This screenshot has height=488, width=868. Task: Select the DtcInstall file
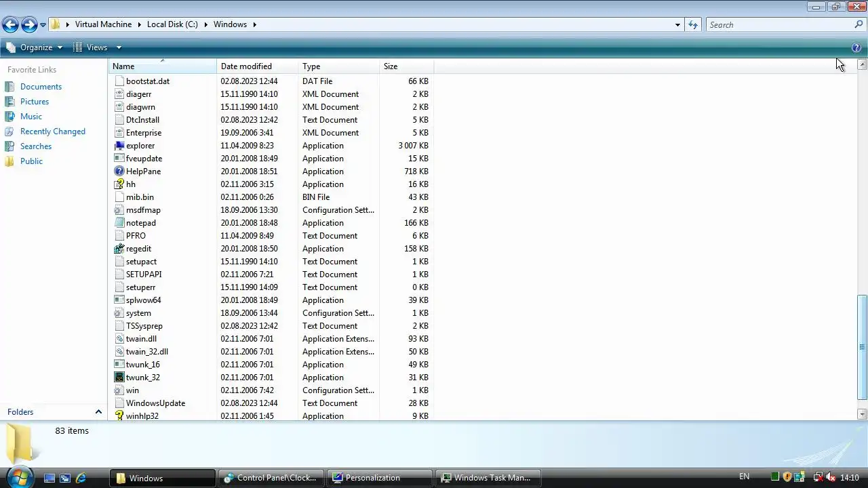(142, 120)
